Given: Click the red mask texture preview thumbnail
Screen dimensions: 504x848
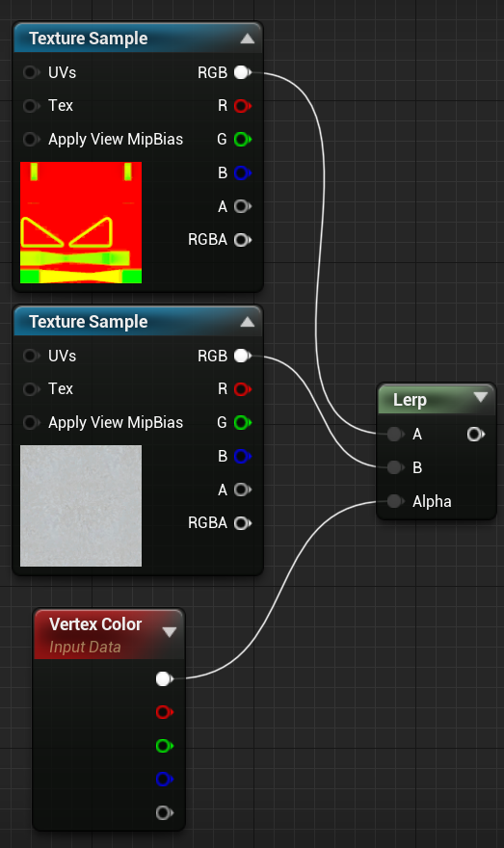Looking at the screenshot, I should coord(81,223).
